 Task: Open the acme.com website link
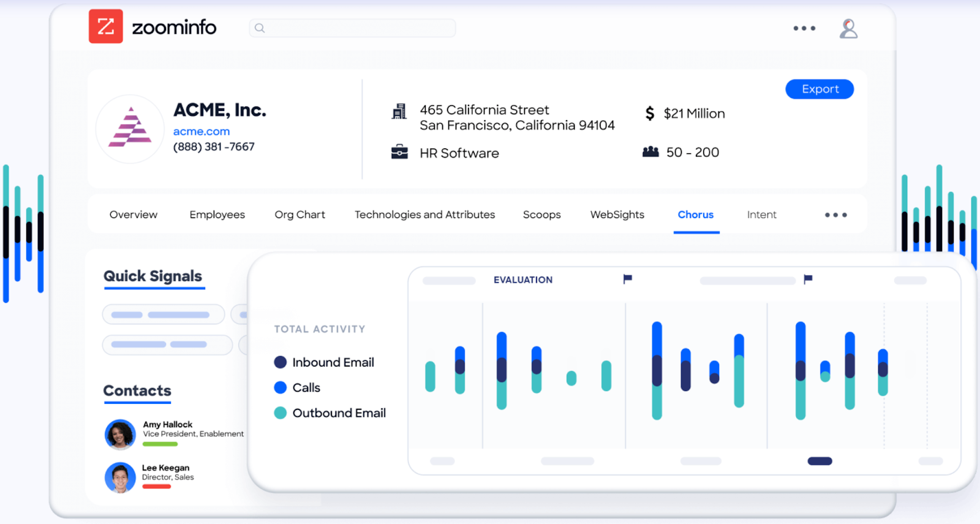click(202, 131)
